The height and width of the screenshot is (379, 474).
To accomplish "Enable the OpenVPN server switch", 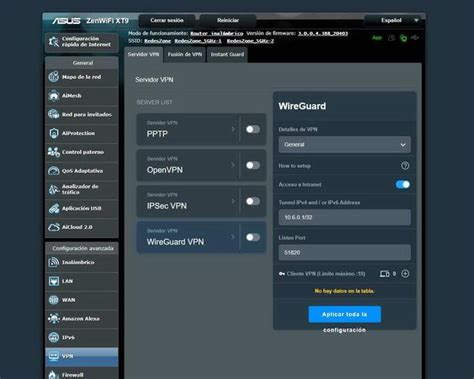I will [x=253, y=165].
